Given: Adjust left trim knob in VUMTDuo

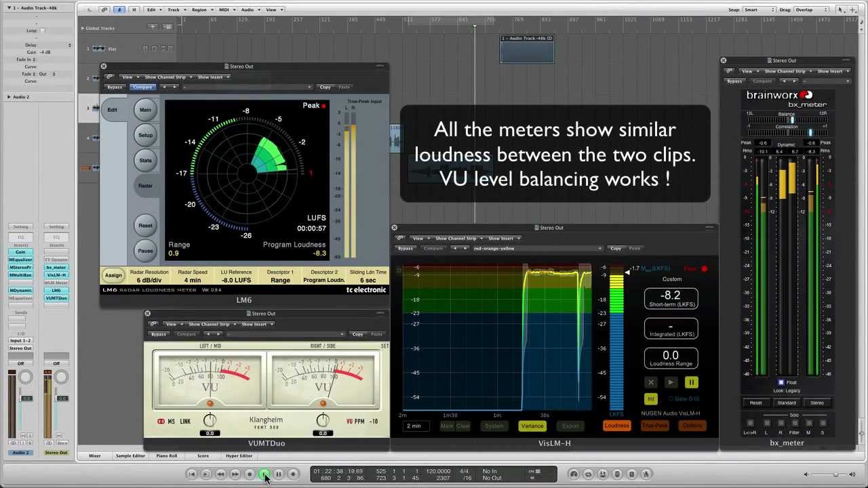Looking at the screenshot, I should pos(210,421).
